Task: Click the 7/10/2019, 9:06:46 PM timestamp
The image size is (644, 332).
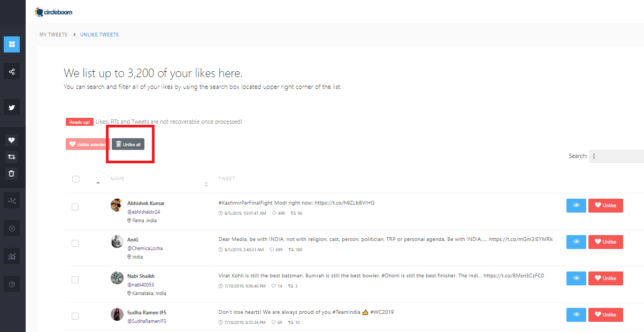Action: click(x=244, y=286)
